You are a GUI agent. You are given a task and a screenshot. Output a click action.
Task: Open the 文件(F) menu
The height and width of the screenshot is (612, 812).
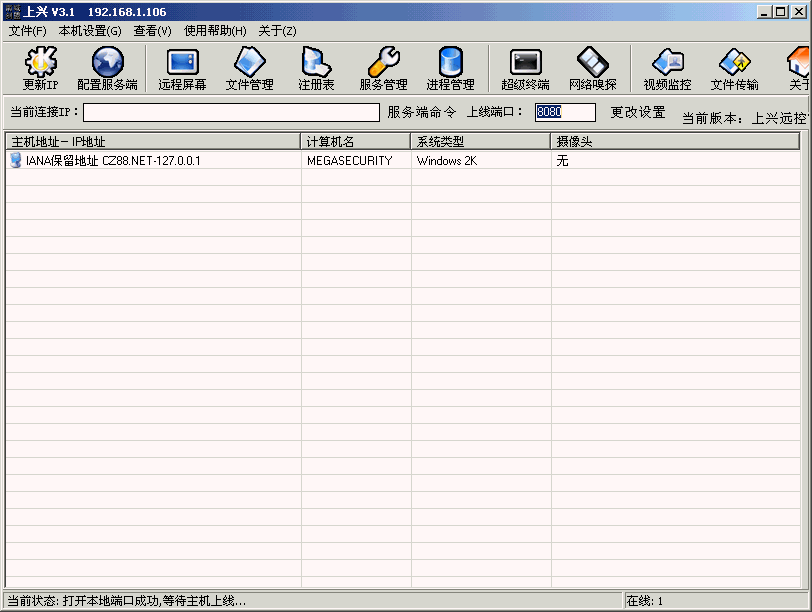coord(27,31)
